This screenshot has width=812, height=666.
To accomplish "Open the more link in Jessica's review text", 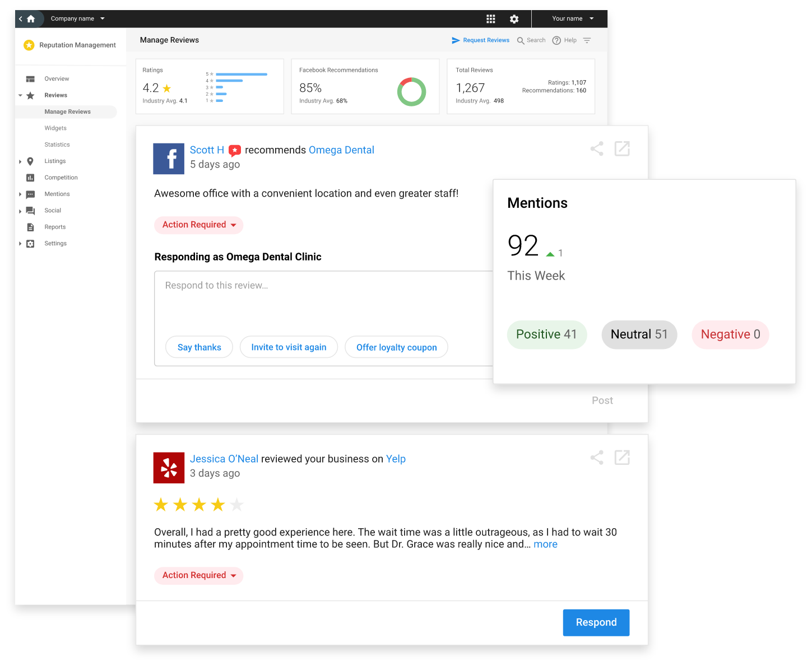I will [x=545, y=544].
